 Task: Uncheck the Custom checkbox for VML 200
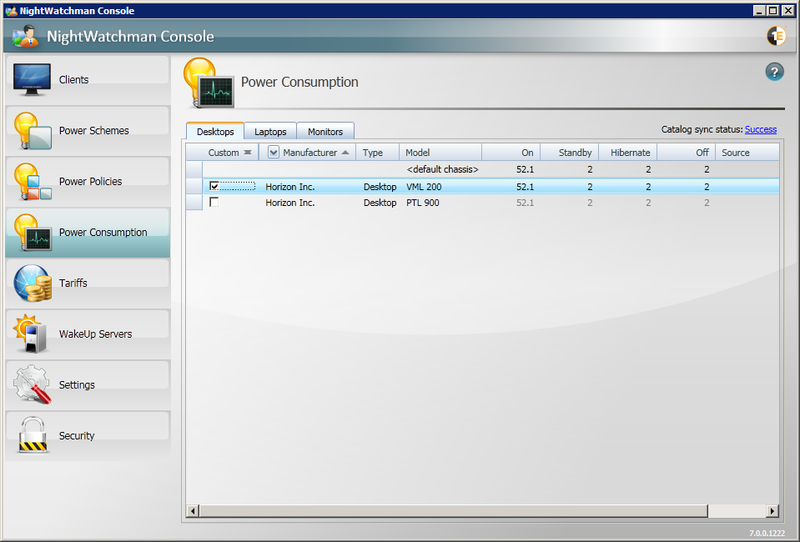[214, 186]
